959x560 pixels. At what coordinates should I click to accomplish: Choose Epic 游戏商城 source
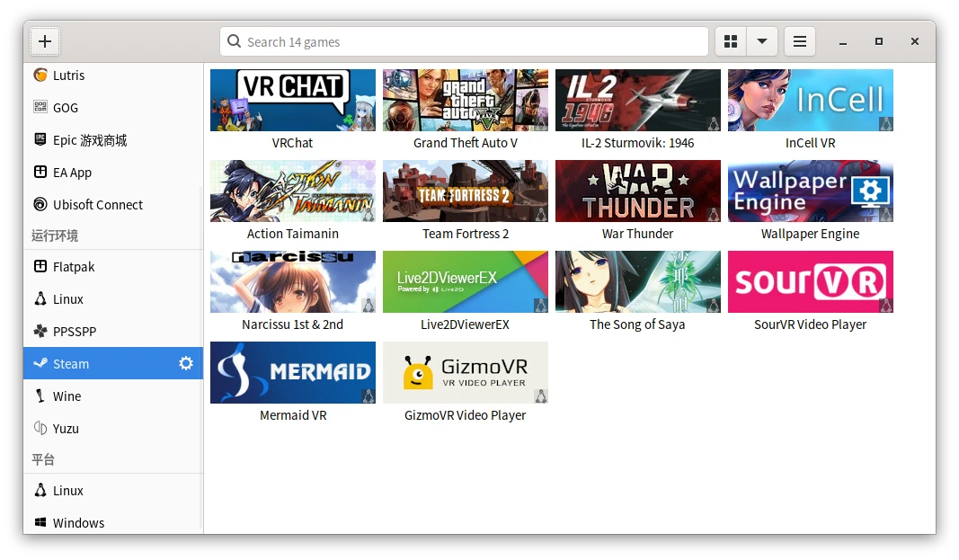click(x=89, y=140)
